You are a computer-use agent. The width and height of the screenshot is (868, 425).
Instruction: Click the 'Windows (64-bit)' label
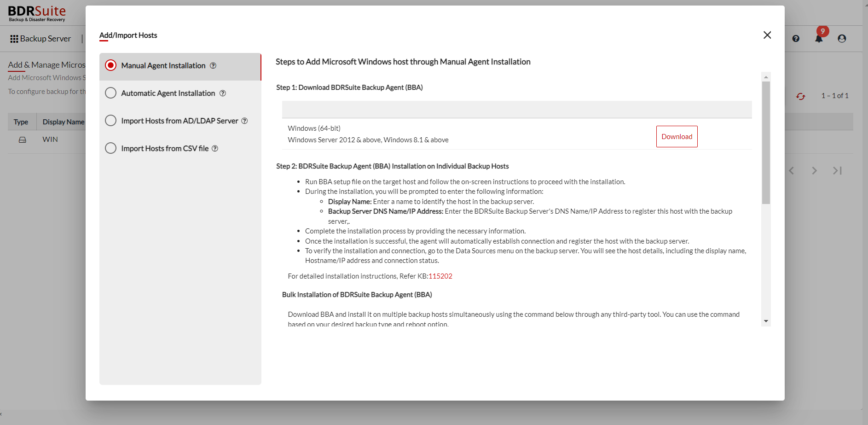point(314,128)
